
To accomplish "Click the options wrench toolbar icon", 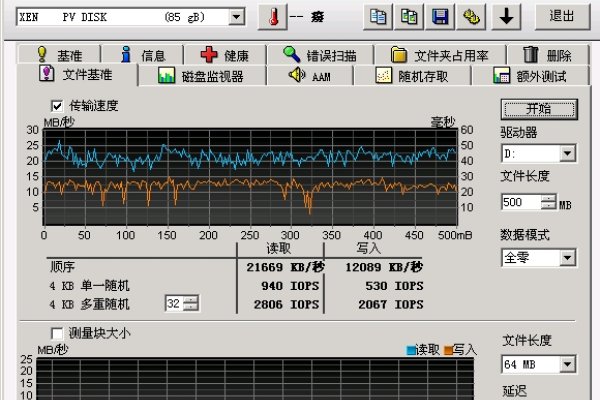I will pyautogui.click(x=471, y=17).
